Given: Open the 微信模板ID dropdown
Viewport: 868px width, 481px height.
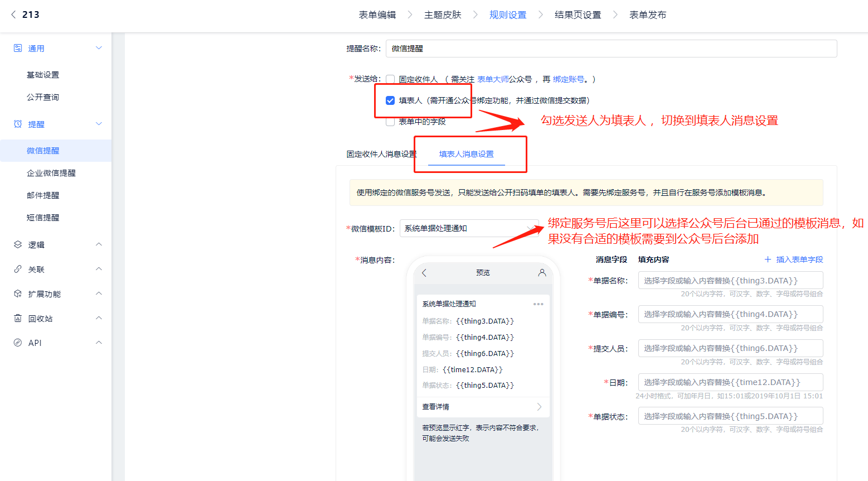Looking at the screenshot, I should 468,228.
